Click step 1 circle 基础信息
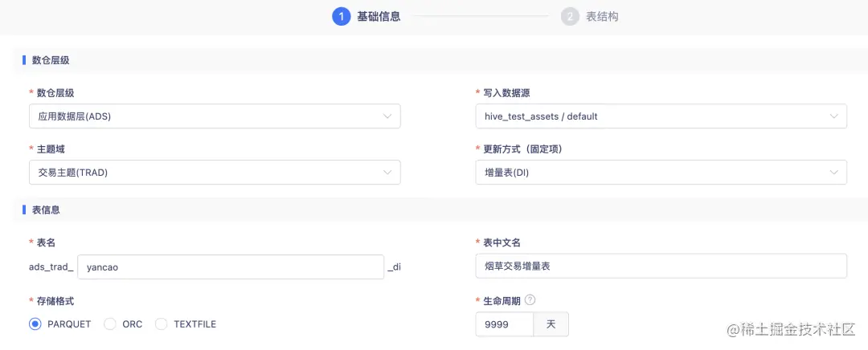 click(342, 17)
